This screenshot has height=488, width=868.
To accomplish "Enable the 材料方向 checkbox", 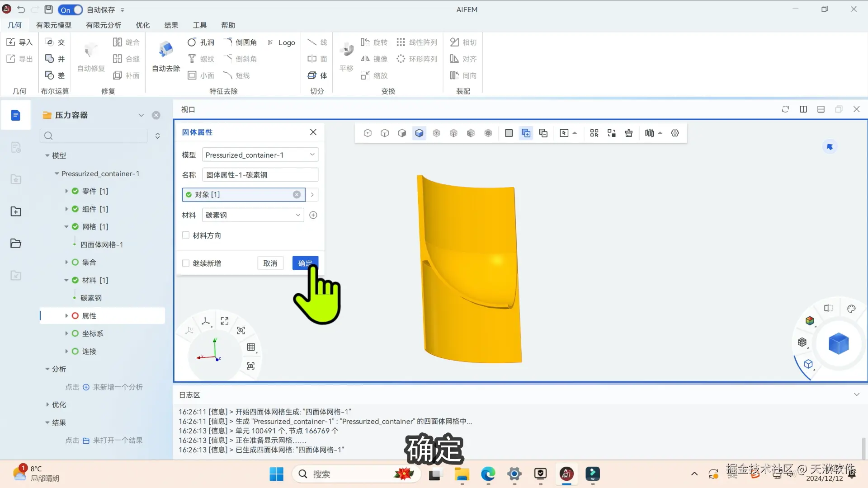I will pos(186,235).
